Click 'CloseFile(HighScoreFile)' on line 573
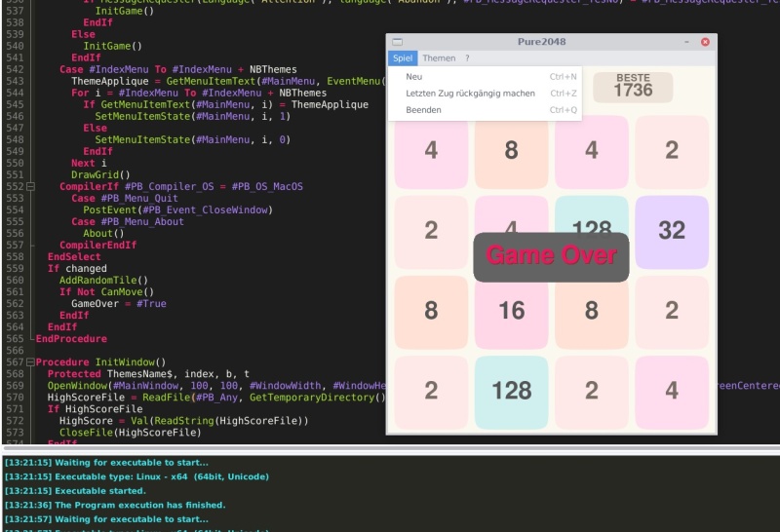 click(x=131, y=432)
